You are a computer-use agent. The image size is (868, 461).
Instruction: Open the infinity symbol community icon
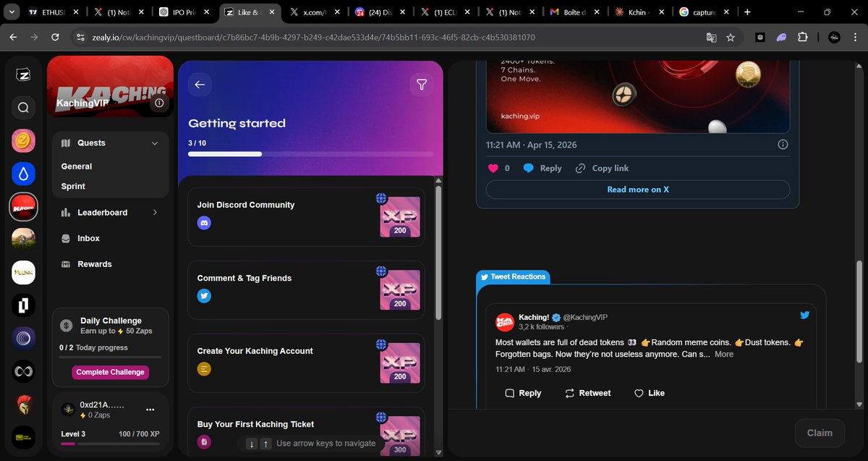pos(23,372)
